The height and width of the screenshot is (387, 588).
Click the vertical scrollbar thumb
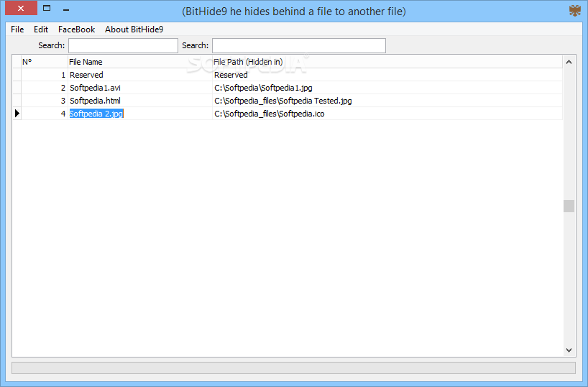(569, 206)
